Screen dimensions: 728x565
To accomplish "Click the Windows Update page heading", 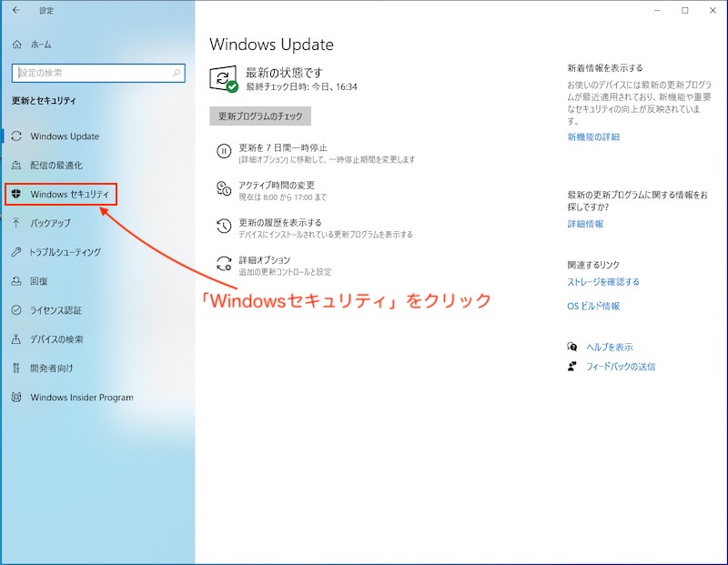I will click(271, 45).
